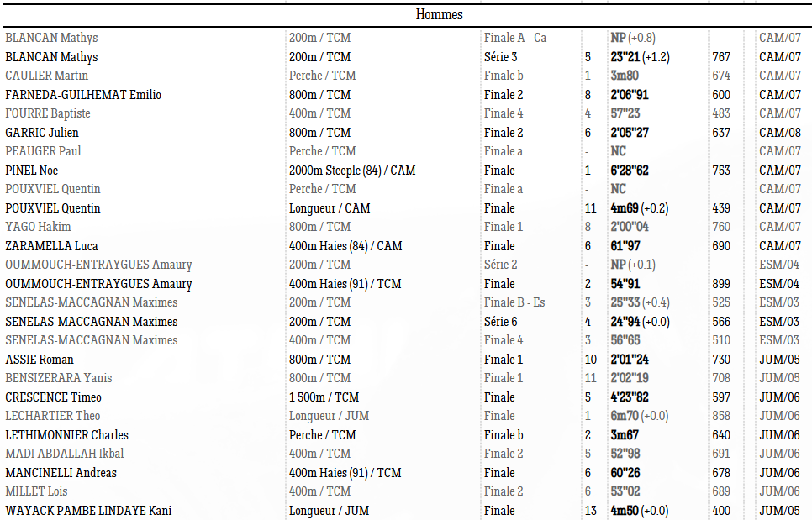Select points value 767
Viewport: 812px width, 520px height.
tap(721, 57)
